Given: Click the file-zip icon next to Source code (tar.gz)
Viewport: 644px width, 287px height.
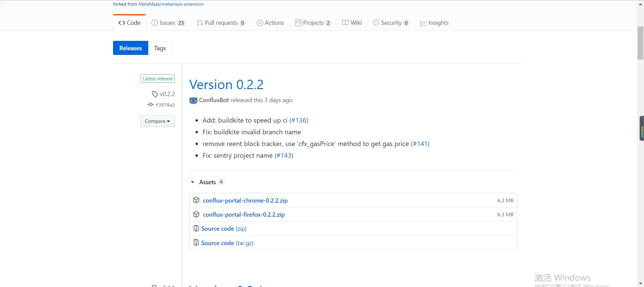Looking at the screenshot, I should coord(196,242).
